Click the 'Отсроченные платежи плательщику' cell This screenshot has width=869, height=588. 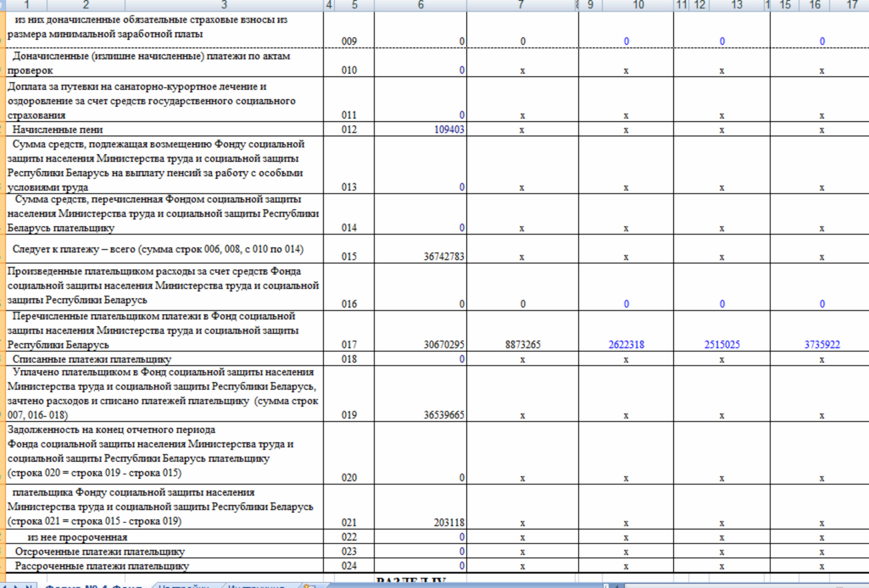coord(164,551)
